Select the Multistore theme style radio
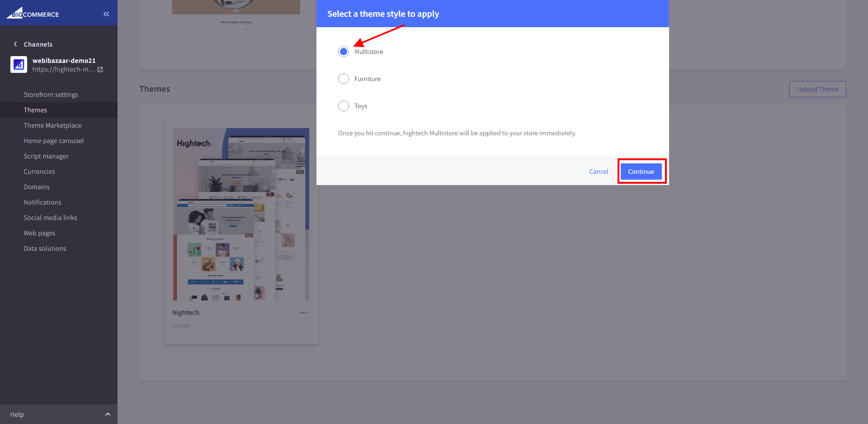The height and width of the screenshot is (424, 868). tap(344, 52)
